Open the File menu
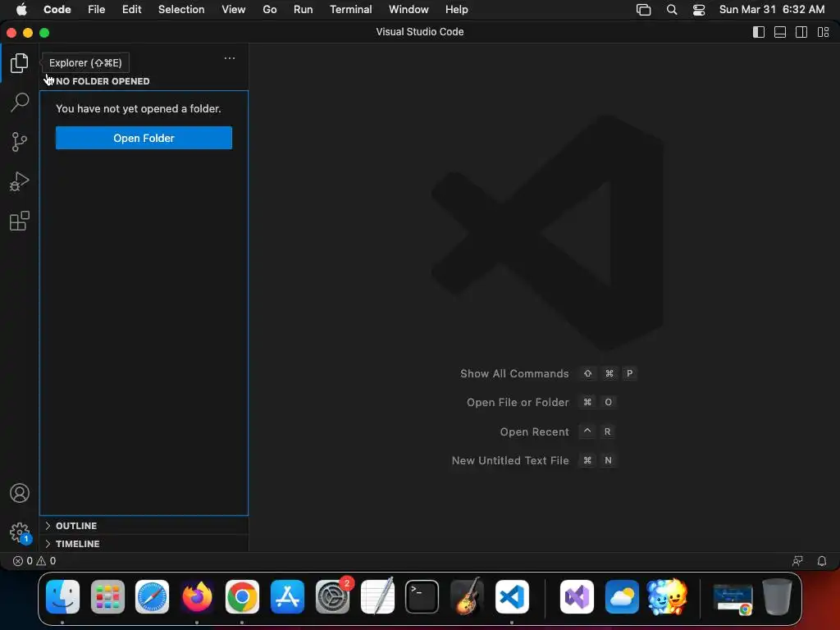This screenshot has width=840, height=630. 97,10
